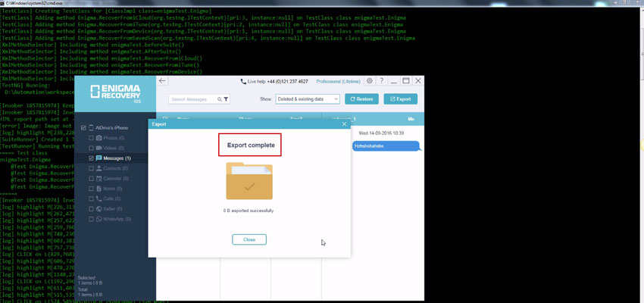Image resolution: width=644 pixels, height=303 pixels.
Task: Click the Videos camcorder icon
Action: 99,148
